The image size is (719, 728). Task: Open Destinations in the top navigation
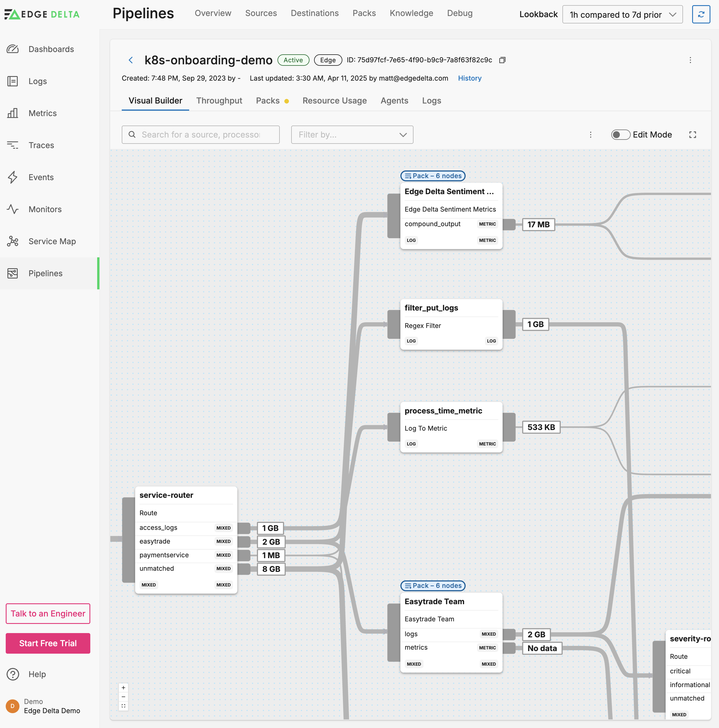point(315,13)
